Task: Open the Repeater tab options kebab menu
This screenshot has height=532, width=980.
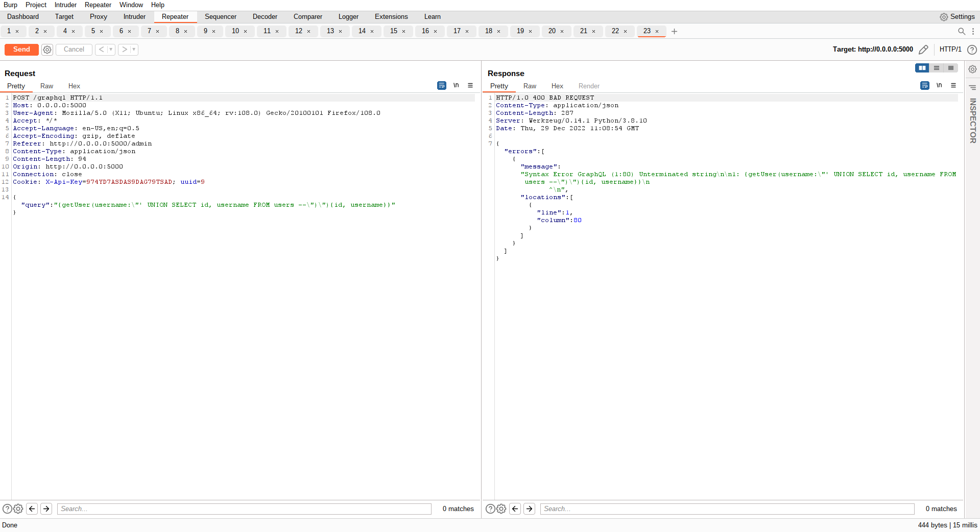Action: point(973,31)
